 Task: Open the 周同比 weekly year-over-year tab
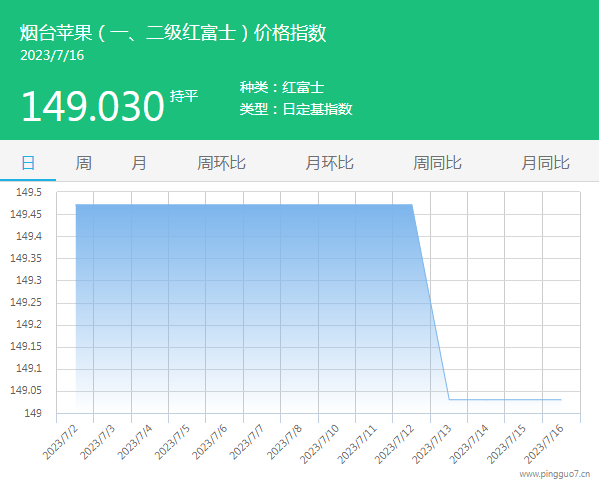[437, 163]
